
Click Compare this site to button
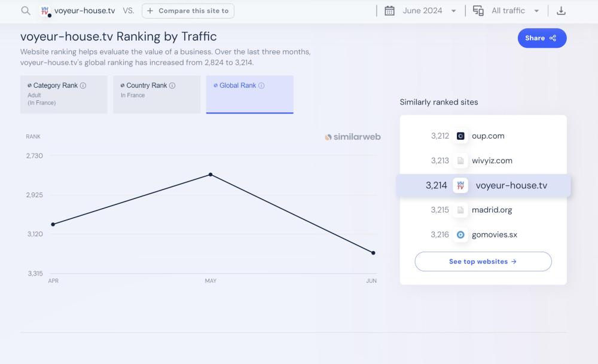point(188,11)
